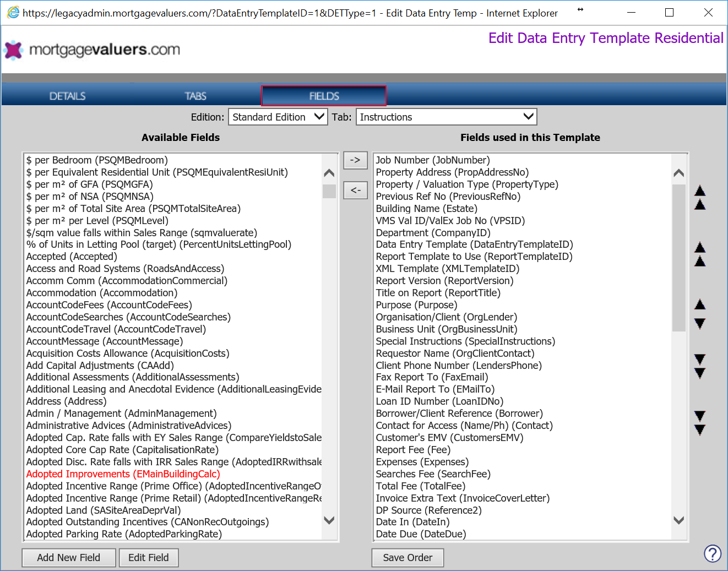Viewport: 728px width, 571px height.
Task: Click the '<-' remove field arrow button
Action: (x=355, y=191)
